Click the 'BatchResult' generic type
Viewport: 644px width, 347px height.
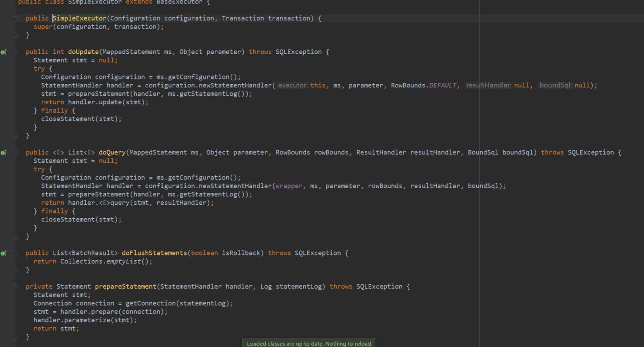[x=93, y=253]
